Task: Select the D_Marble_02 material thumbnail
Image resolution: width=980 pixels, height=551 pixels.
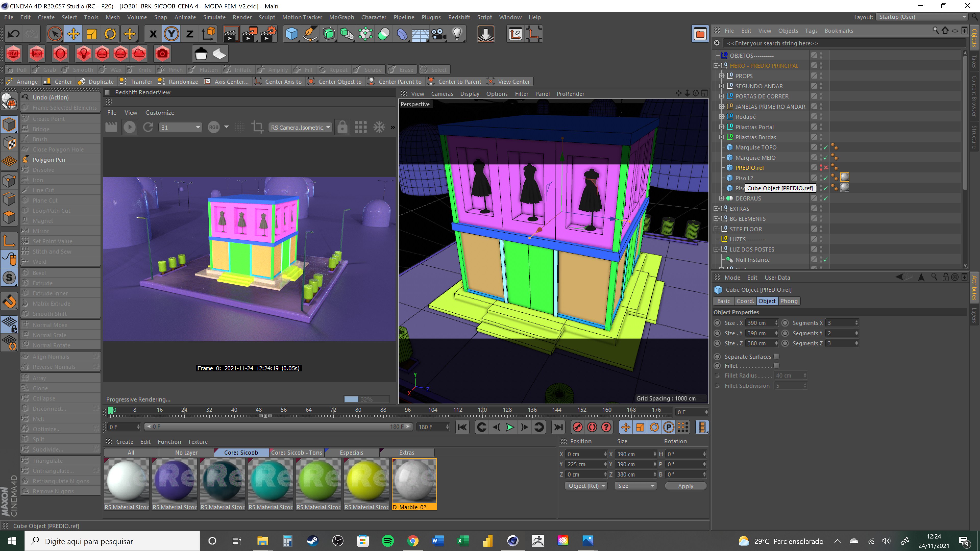Action: 414,481
